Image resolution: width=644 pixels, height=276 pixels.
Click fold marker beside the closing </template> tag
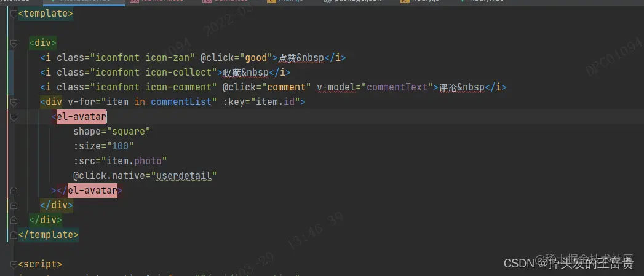click(x=14, y=235)
